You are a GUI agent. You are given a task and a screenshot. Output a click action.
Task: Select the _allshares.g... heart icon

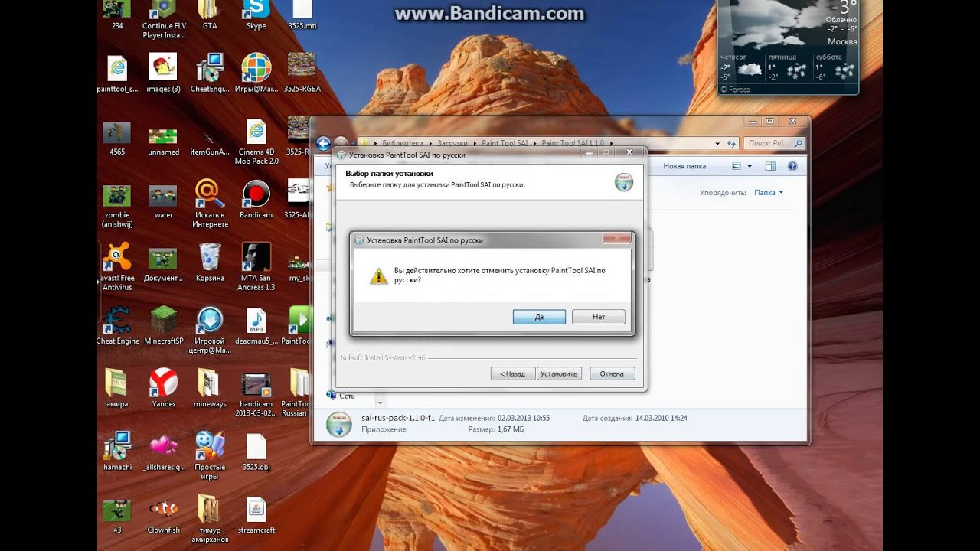tap(164, 451)
